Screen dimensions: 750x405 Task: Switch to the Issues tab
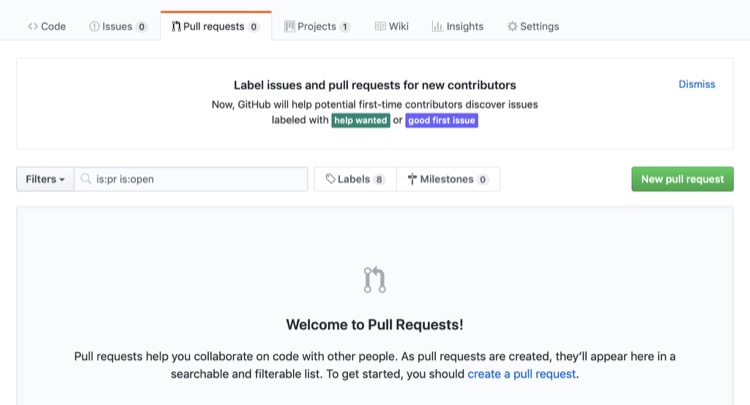[x=118, y=26]
